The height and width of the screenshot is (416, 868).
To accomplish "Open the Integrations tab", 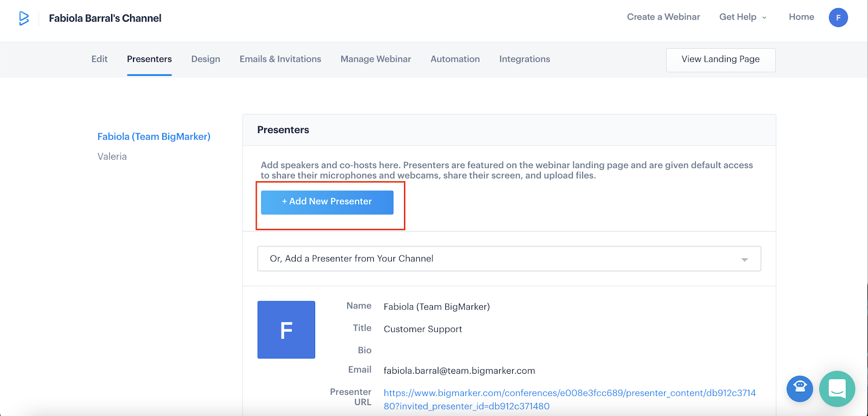I will pos(525,59).
